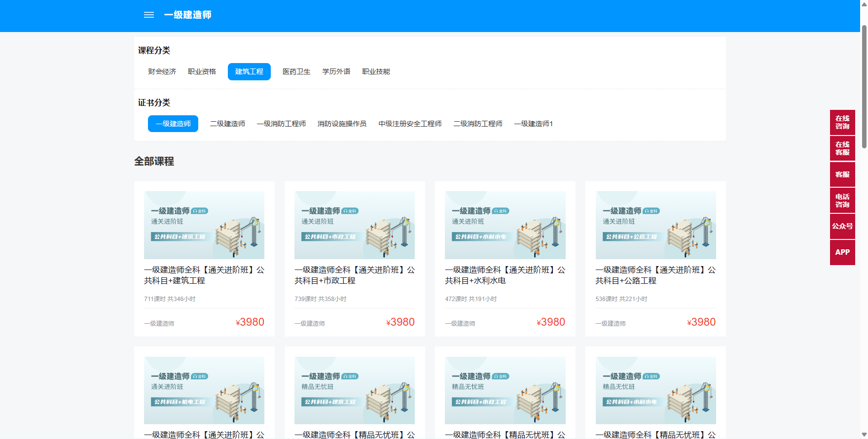The height and width of the screenshot is (439, 868).
Task: Open the hamburger menu icon
Action: [148, 15]
